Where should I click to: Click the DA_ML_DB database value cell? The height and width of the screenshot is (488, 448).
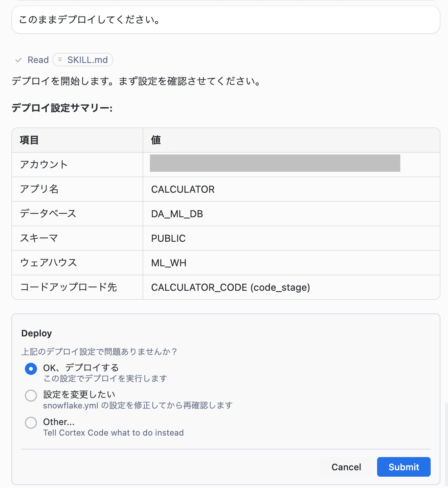(292, 213)
